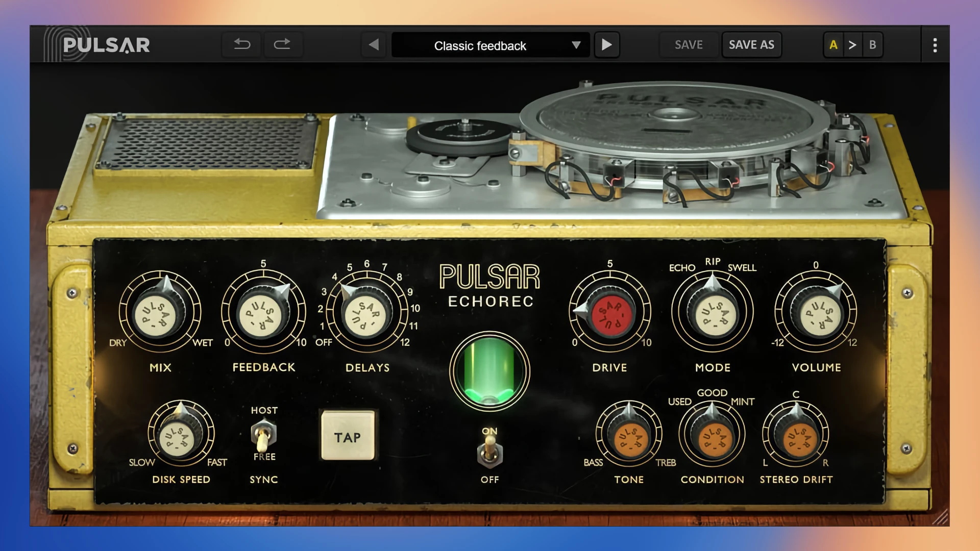Click the TAP tempo button

tap(348, 436)
